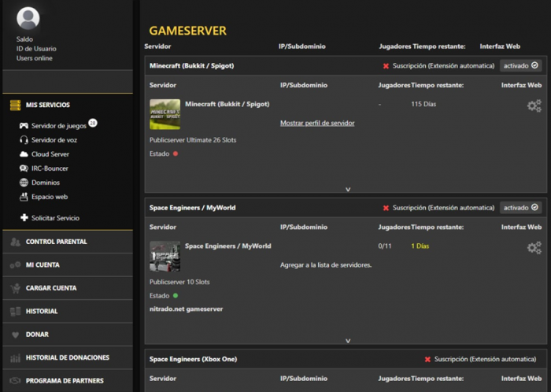Toggle activado subscription for Space Engineers MyWorld
This screenshot has height=392, width=551.
click(520, 208)
